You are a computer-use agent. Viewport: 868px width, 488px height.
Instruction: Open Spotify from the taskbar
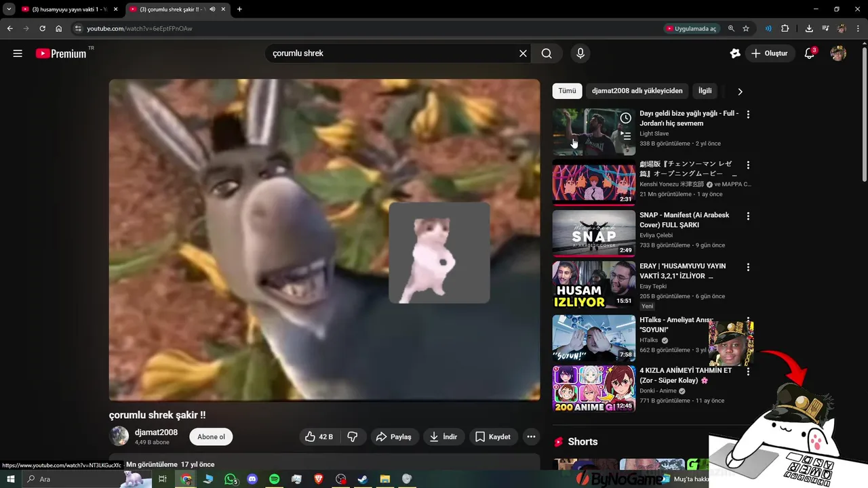[x=274, y=479]
